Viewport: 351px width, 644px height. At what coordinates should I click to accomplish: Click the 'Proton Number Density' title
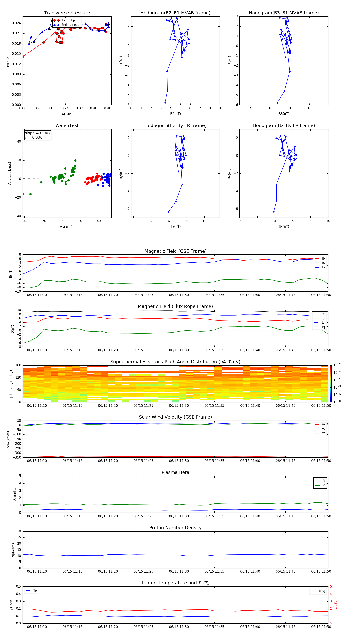(175, 528)
